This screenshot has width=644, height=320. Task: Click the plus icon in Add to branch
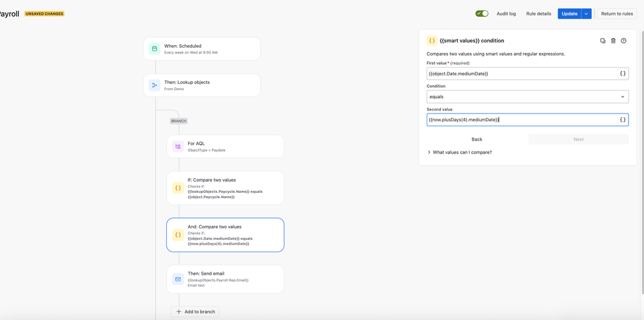pyautogui.click(x=179, y=312)
